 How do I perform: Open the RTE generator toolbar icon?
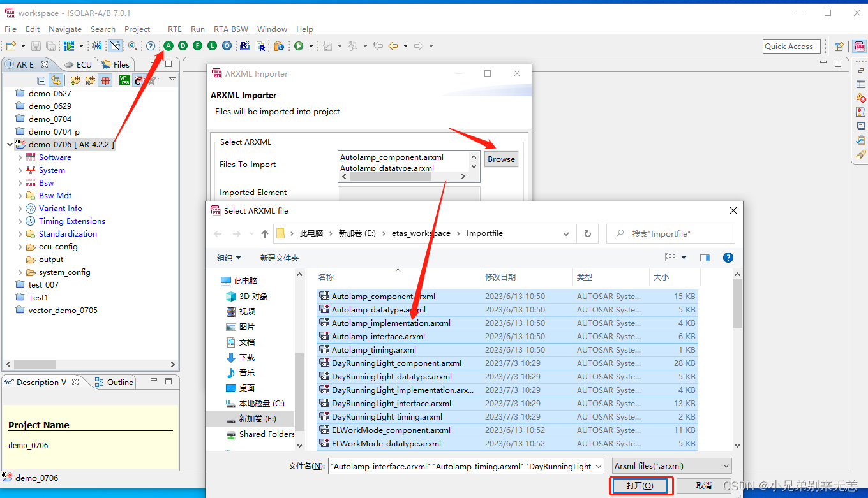tap(246, 45)
